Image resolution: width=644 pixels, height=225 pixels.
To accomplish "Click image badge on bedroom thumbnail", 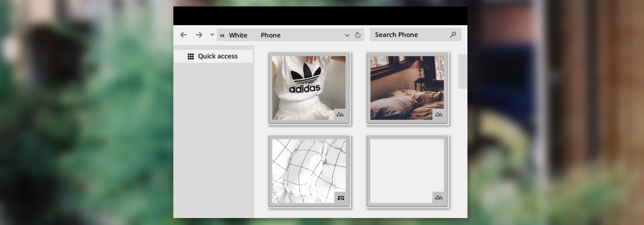I will coord(438,114).
